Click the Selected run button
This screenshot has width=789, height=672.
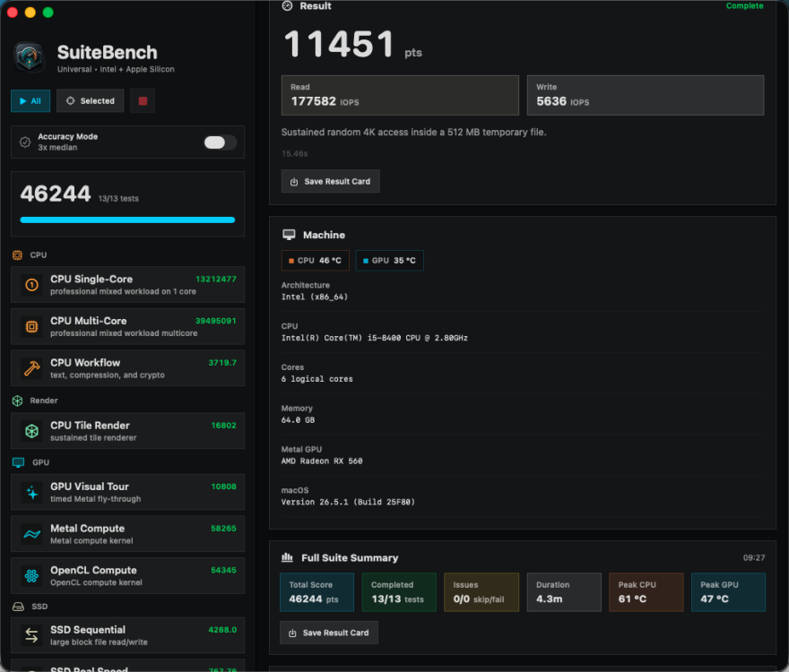[x=90, y=101]
